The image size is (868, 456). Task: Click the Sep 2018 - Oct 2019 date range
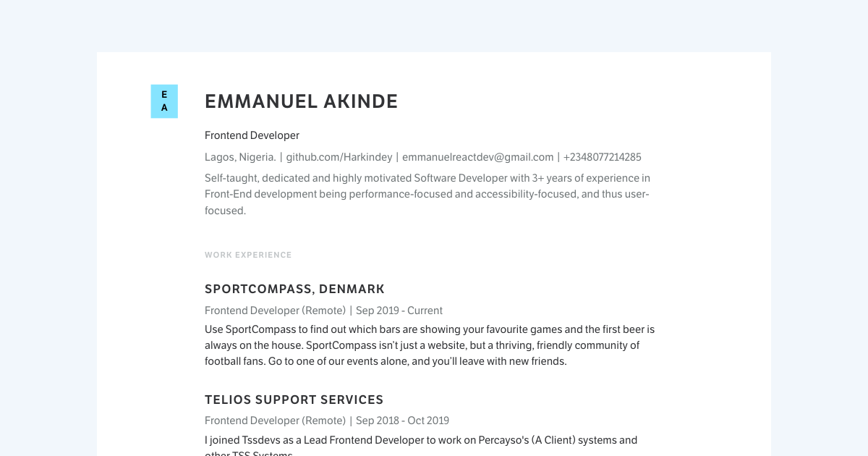pyautogui.click(x=402, y=421)
